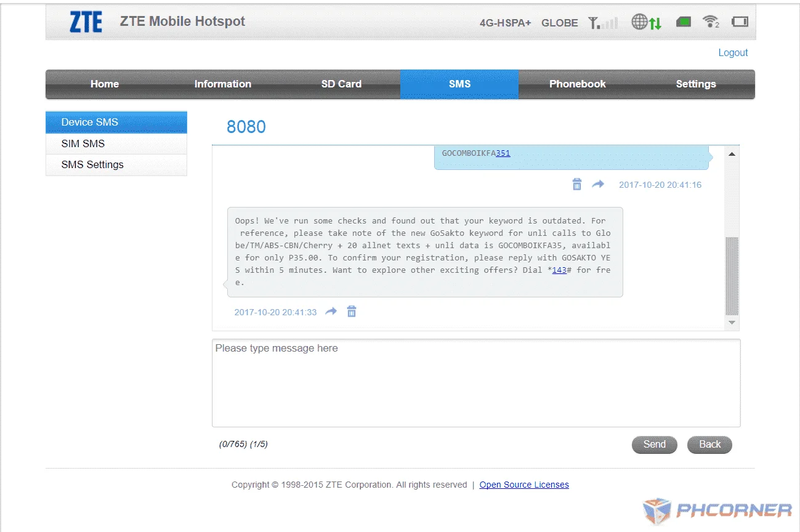The image size is (800, 532).
Task: Click the globe data connection icon
Action: pos(647,23)
